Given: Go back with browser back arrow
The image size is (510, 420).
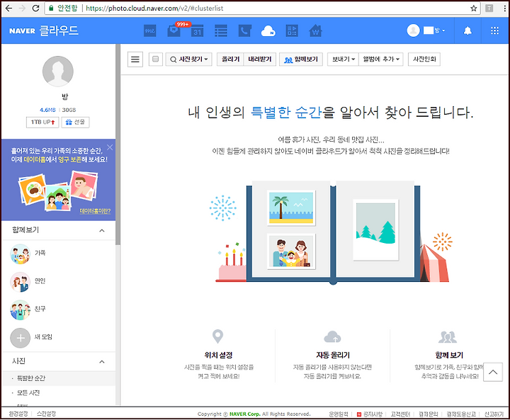Looking at the screenshot, I should click(8, 8).
